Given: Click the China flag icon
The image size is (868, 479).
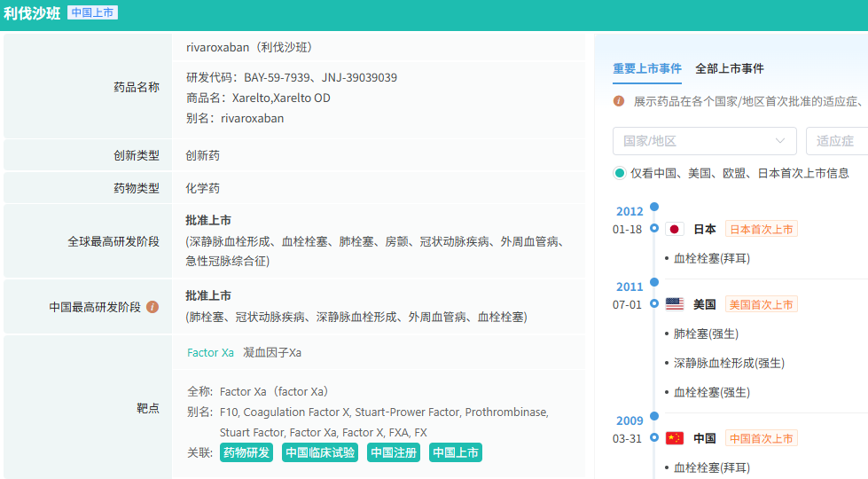Looking at the screenshot, I should point(674,438).
